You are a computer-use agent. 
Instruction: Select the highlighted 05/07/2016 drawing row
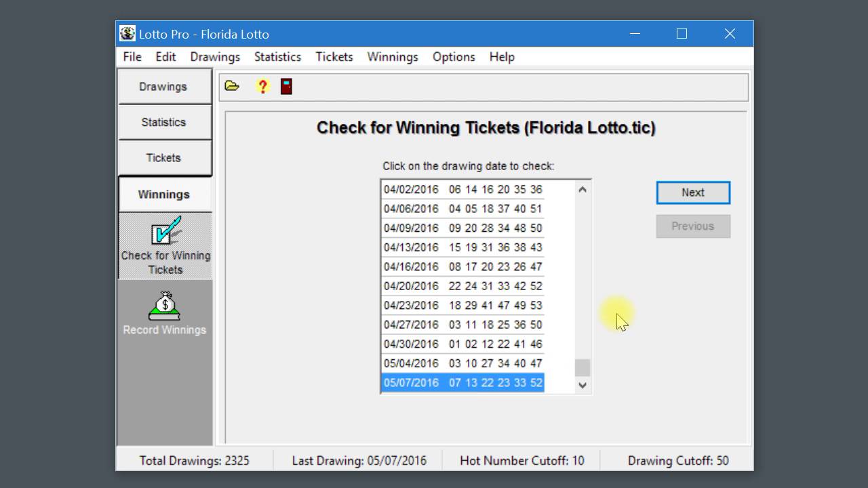[x=462, y=382]
